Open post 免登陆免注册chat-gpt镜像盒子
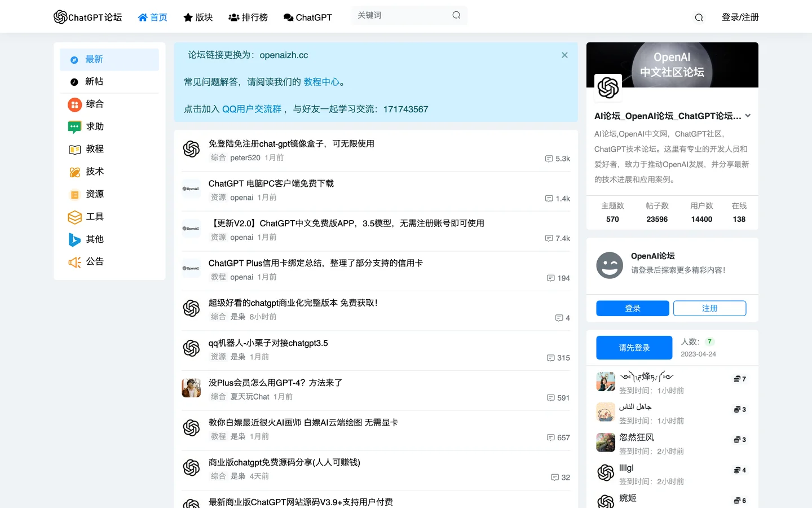The image size is (812, 508). click(291, 143)
